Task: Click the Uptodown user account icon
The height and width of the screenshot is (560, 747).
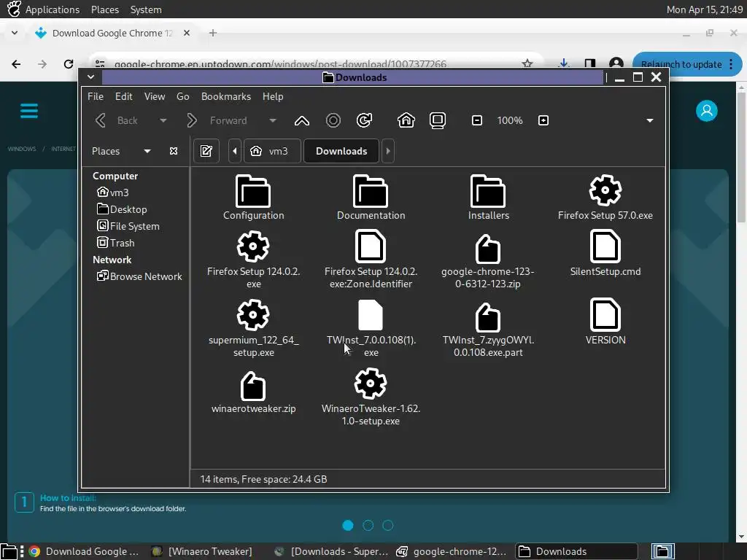Action: [706, 111]
